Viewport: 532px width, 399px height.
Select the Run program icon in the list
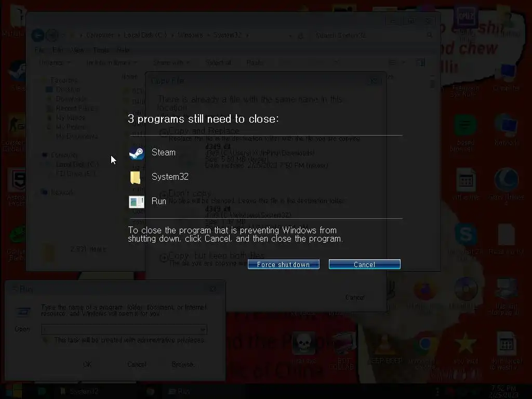137,202
